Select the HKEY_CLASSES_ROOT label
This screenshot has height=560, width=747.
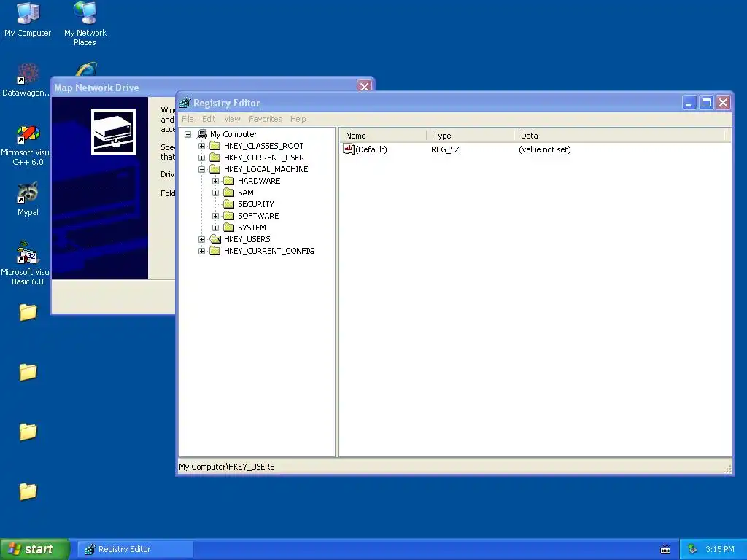pyautogui.click(x=263, y=146)
